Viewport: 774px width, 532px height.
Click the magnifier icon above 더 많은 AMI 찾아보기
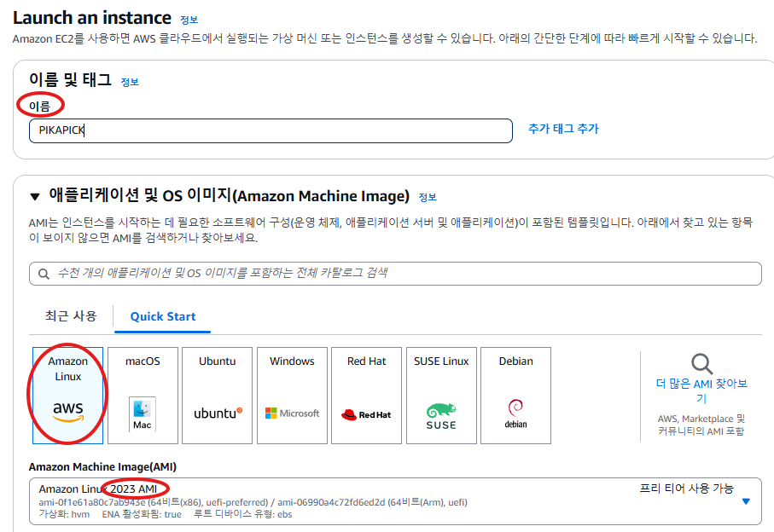(x=701, y=364)
